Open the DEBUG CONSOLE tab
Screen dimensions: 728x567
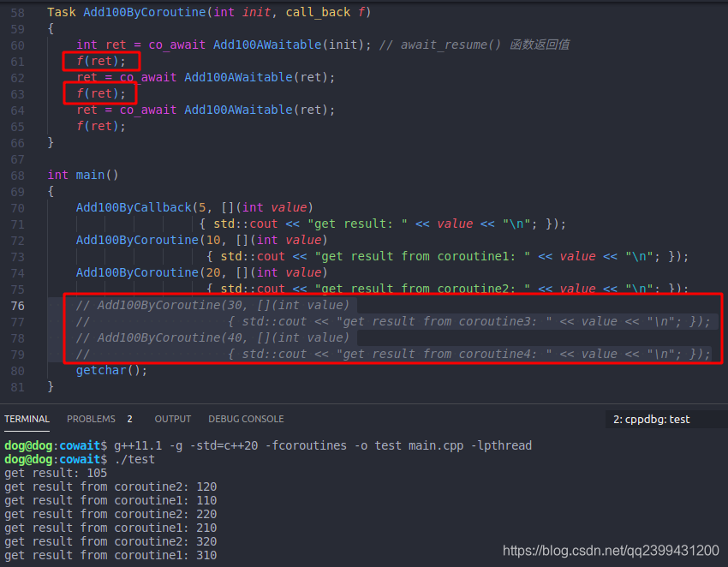point(246,419)
